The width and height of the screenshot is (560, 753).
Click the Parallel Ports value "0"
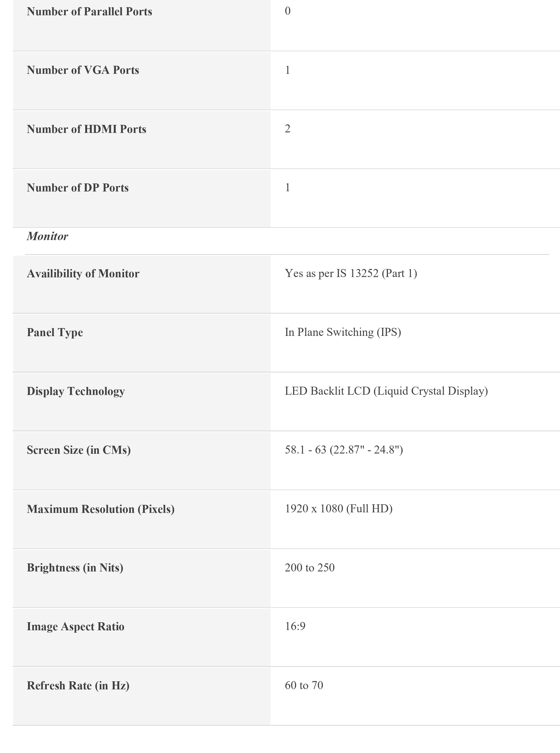[x=287, y=11]
